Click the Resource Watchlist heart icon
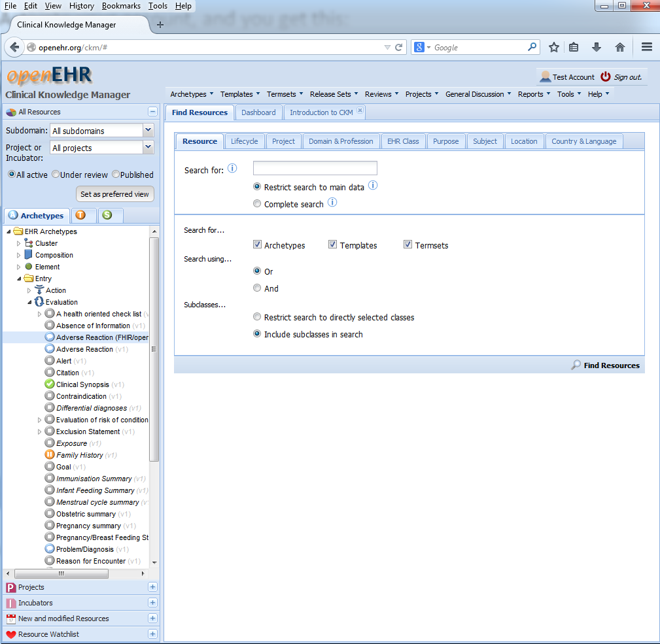660x644 pixels. [11, 634]
